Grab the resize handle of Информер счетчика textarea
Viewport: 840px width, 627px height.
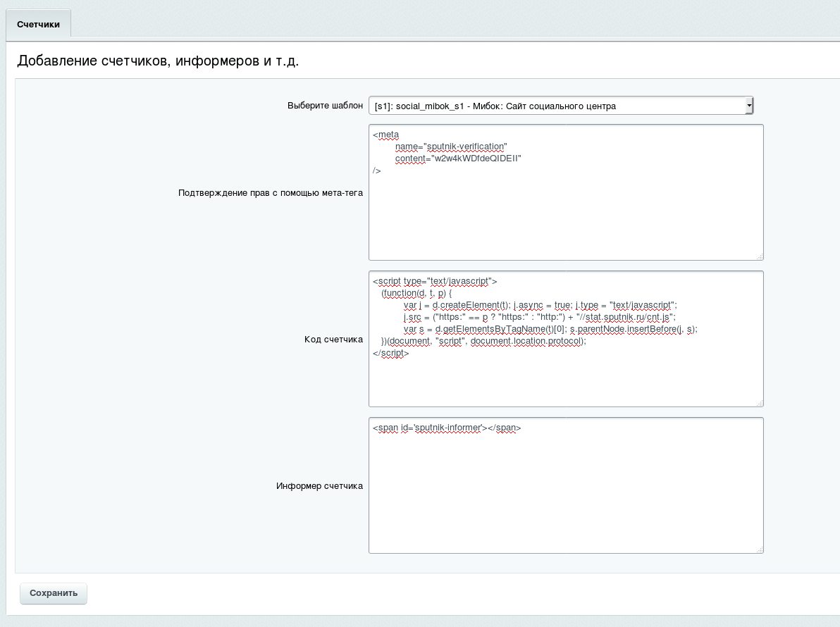(760, 550)
